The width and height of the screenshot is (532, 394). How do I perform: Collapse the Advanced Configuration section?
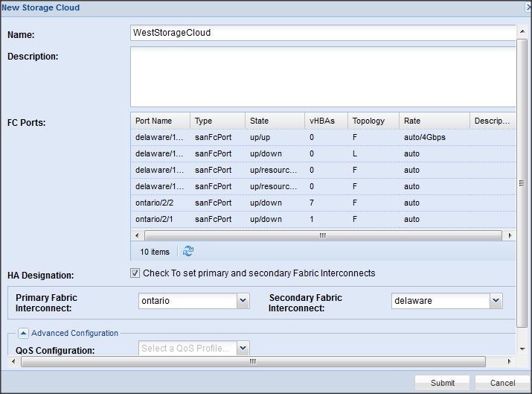tap(23, 333)
